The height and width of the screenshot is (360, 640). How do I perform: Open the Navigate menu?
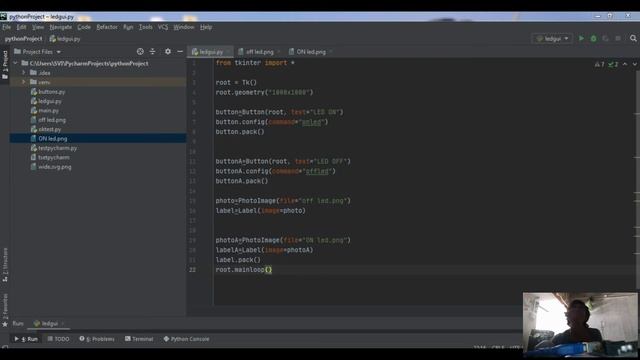pyautogui.click(x=60, y=27)
